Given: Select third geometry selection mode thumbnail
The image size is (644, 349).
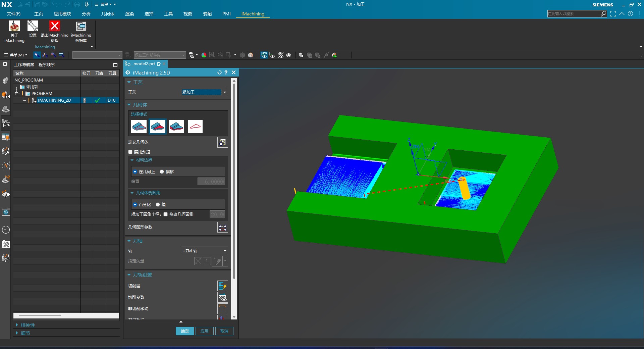Looking at the screenshot, I should (x=176, y=127).
